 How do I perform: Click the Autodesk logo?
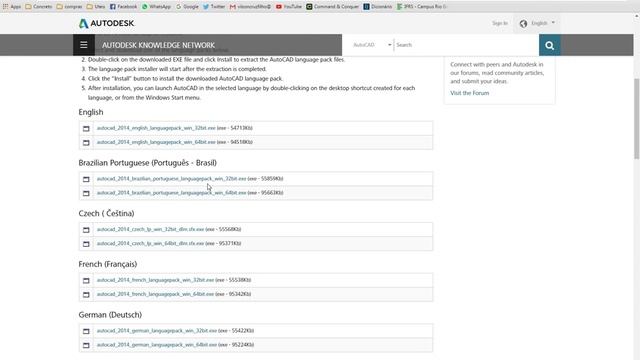coord(107,23)
